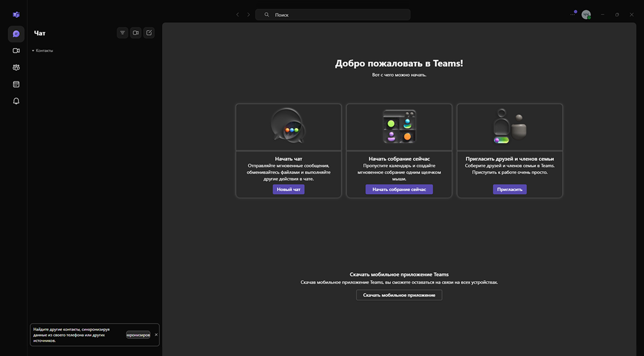Click Скачать мобильное приложение button

tap(399, 295)
